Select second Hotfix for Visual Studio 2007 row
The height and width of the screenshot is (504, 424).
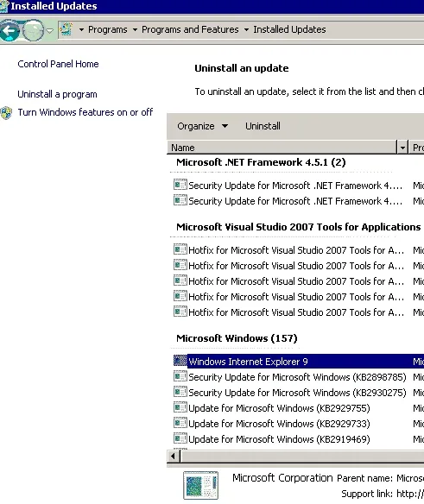[296, 266]
